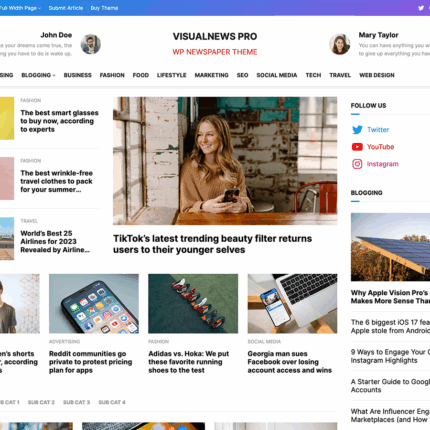Open the solar panel image in Blogging sidebar
The width and height of the screenshot is (430, 430).
tap(390, 247)
